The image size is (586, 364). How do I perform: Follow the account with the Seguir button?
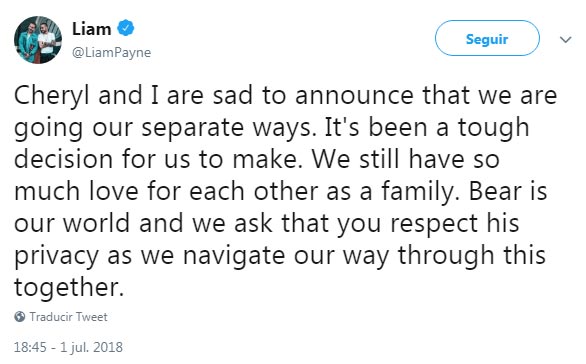pyautogui.click(x=487, y=38)
